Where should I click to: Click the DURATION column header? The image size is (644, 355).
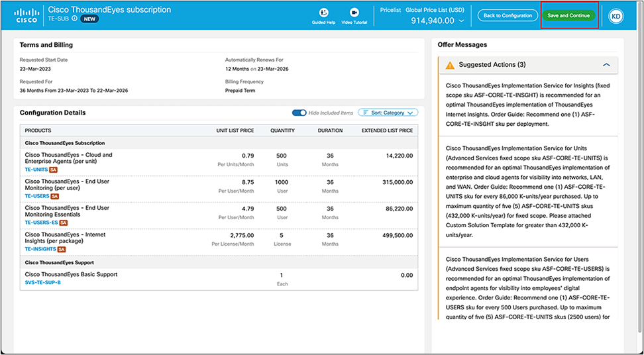click(x=330, y=130)
